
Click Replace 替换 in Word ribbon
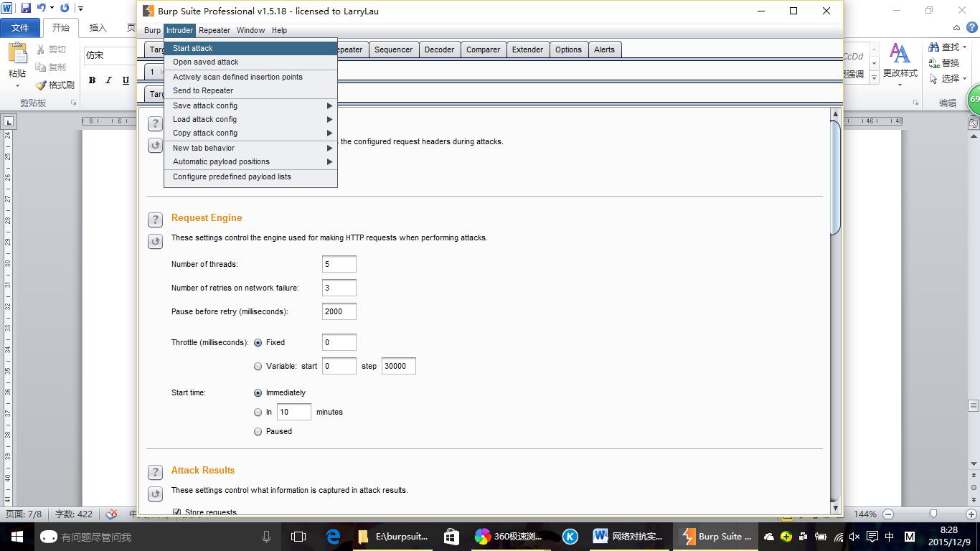click(944, 62)
